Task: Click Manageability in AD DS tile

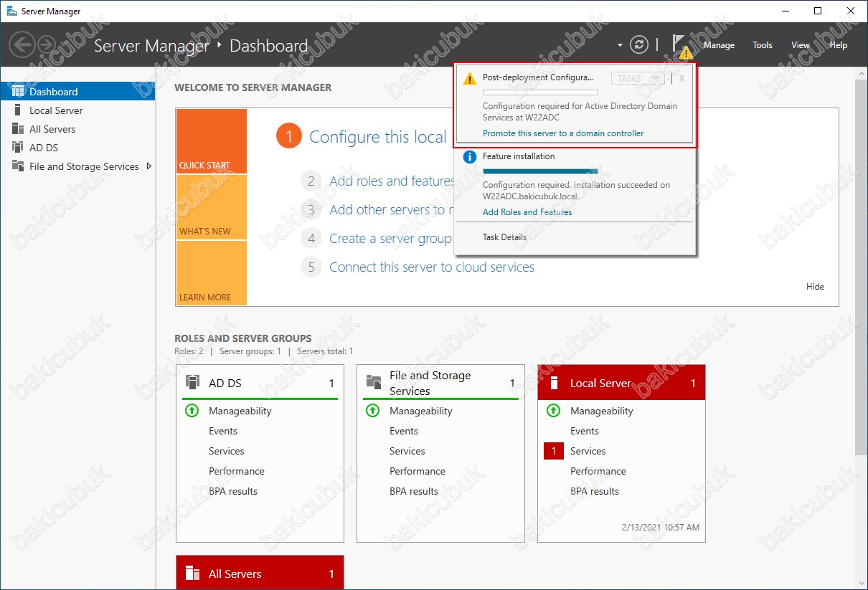Action: pyautogui.click(x=240, y=411)
